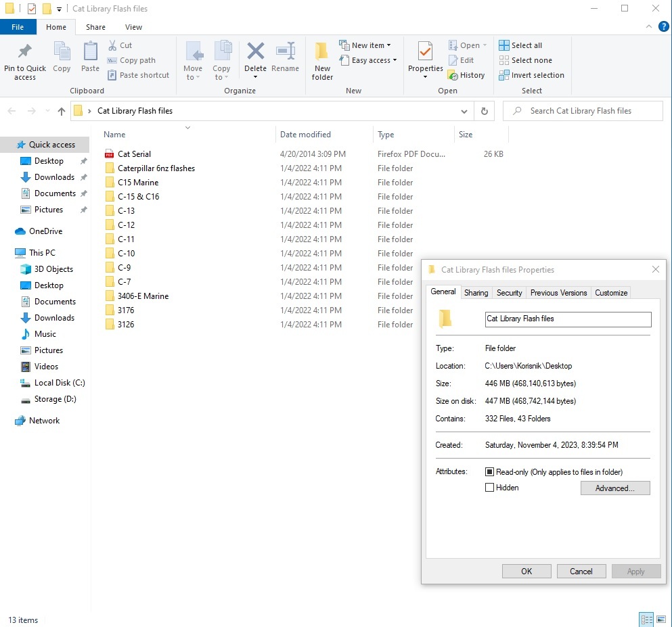Choose Select all in the ribbon
The height and width of the screenshot is (627, 672).
point(520,45)
